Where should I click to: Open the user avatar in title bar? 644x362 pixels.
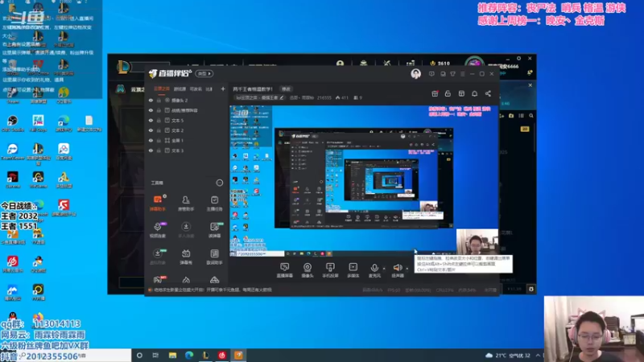[x=415, y=74]
